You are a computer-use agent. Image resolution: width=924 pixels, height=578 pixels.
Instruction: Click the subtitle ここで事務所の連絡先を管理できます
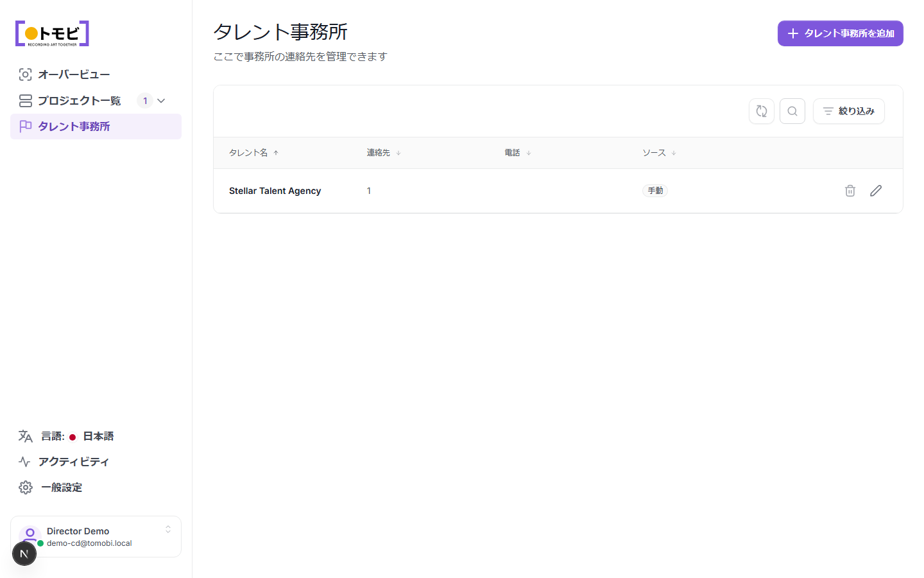(x=300, y=57)
